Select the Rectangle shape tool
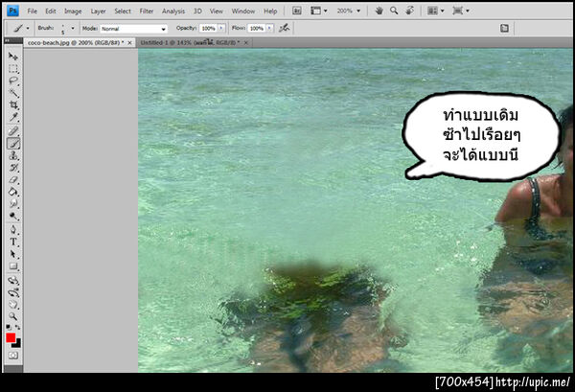Image resolution: width=575 pixels, height=392 pixels. click(x=13, y=266)
